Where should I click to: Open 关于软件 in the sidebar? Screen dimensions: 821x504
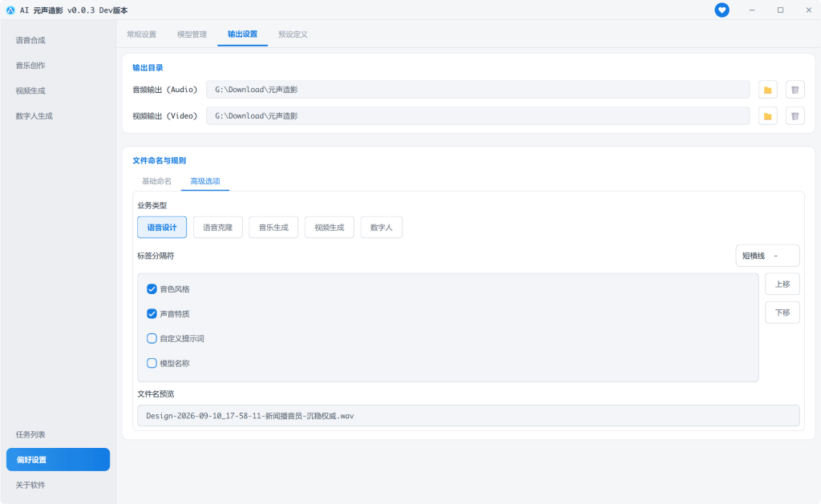click(30, 485)
